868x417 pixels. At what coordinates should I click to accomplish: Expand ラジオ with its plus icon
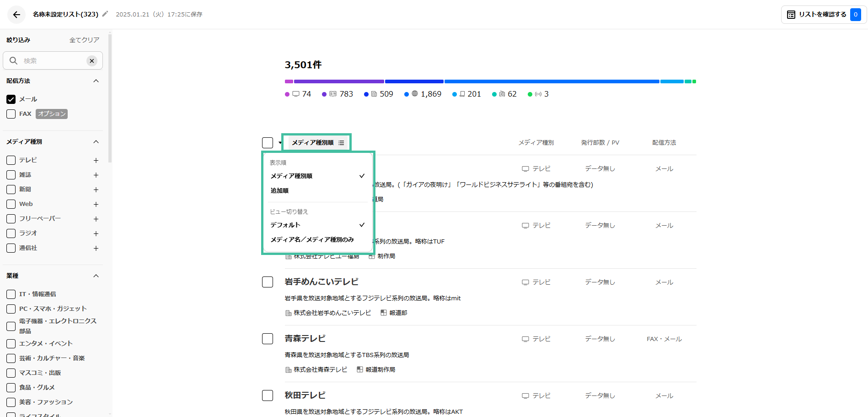pyautogui.click(x=96, y=233)
